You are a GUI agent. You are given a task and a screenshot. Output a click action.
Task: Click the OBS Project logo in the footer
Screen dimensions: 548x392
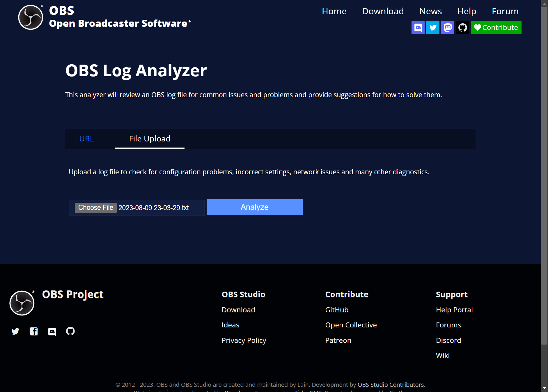tap(22, 302)
